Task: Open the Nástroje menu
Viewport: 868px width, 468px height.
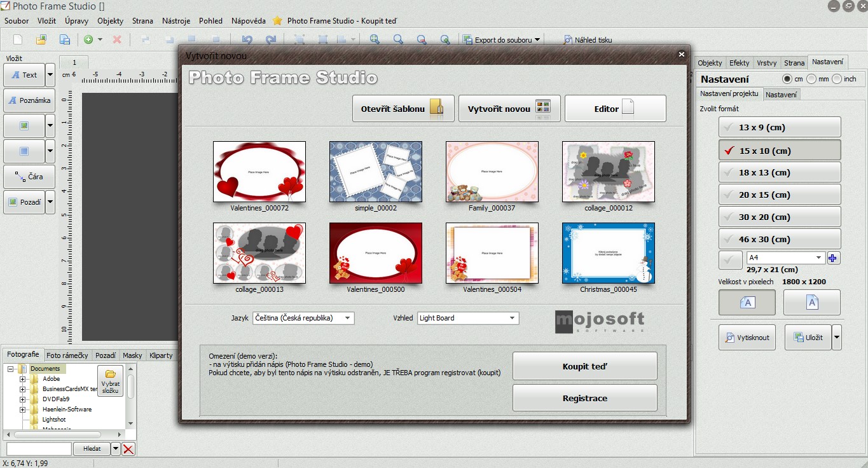Action: (x=176, y=21)
